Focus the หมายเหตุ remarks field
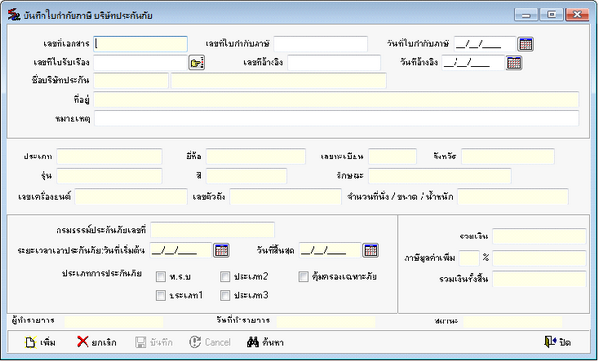The width and height of the screenshot is (599, 362). 336,118
